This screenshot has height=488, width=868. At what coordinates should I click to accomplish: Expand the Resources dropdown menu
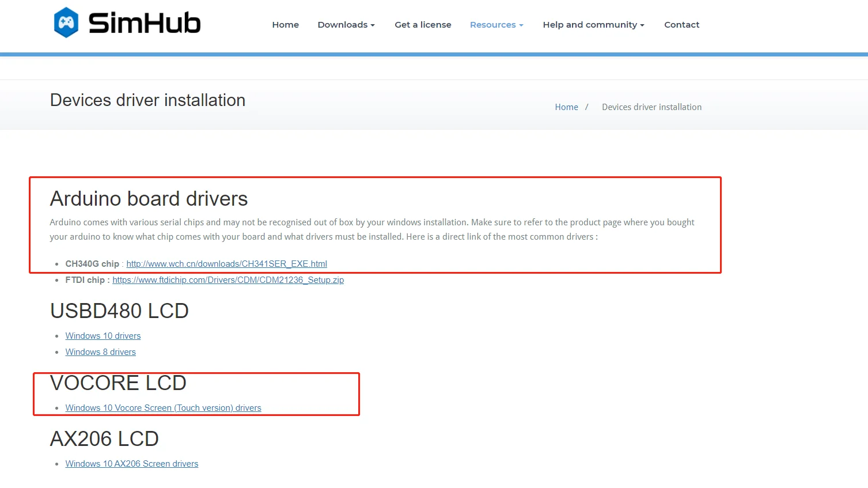click(x=496, y=25)
